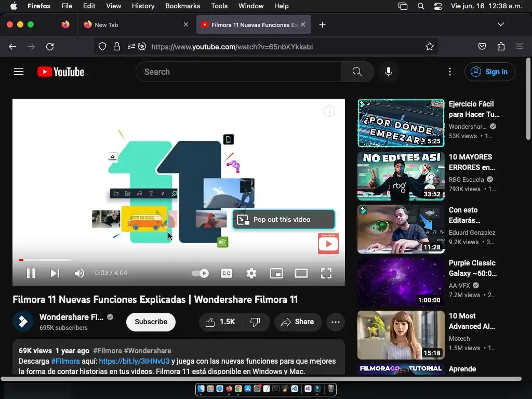This screenshot has height=399, width=532.
Task: Click the #Filmora hashtag link
Action: [x=107, y=351]
